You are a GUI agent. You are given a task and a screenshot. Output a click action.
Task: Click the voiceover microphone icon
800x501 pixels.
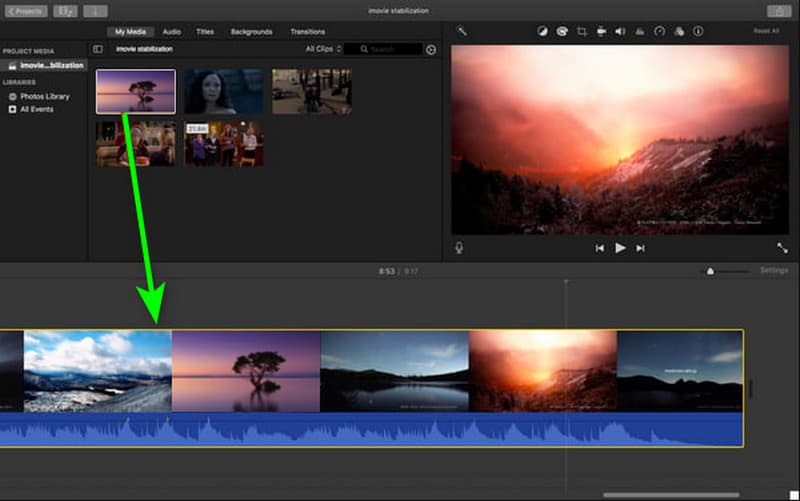[459, 248]
